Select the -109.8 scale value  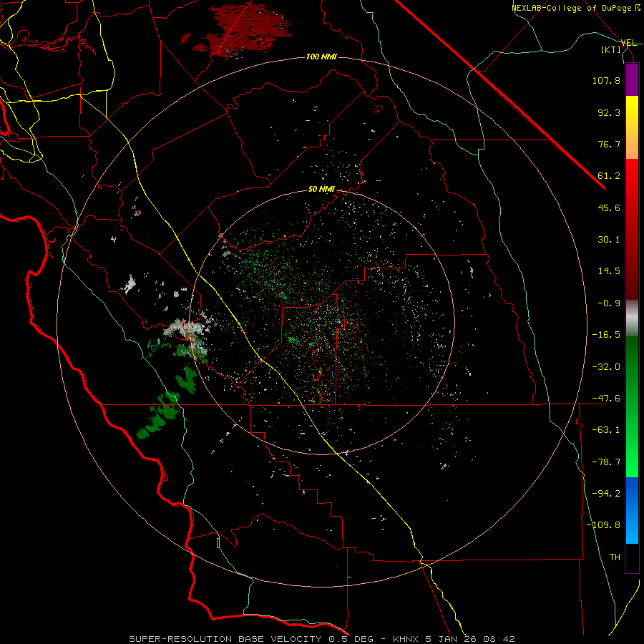(x=603, y=525)
